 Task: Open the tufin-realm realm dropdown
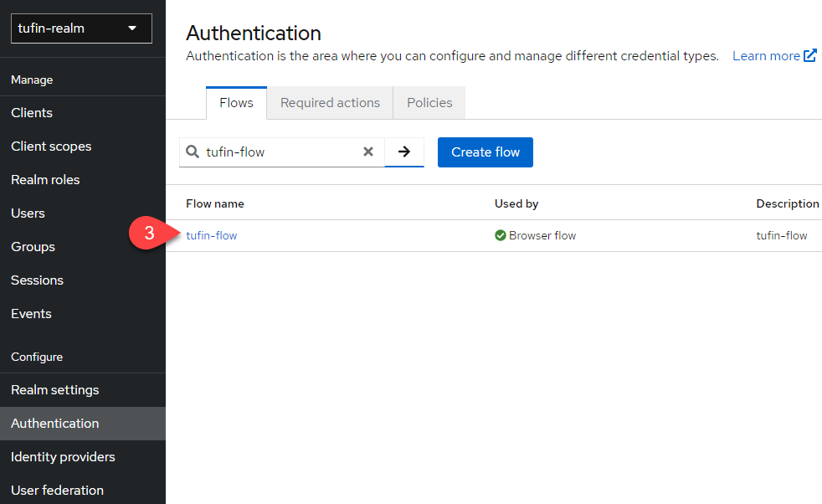[x=81, y=28]
